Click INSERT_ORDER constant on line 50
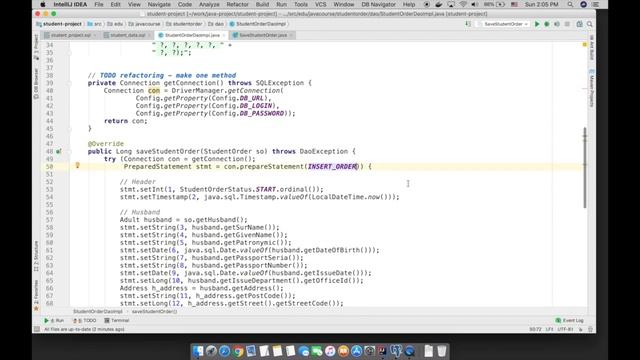The height and width of the screenshot is (360, 640). pyautogui.click(x=332, y=167)
